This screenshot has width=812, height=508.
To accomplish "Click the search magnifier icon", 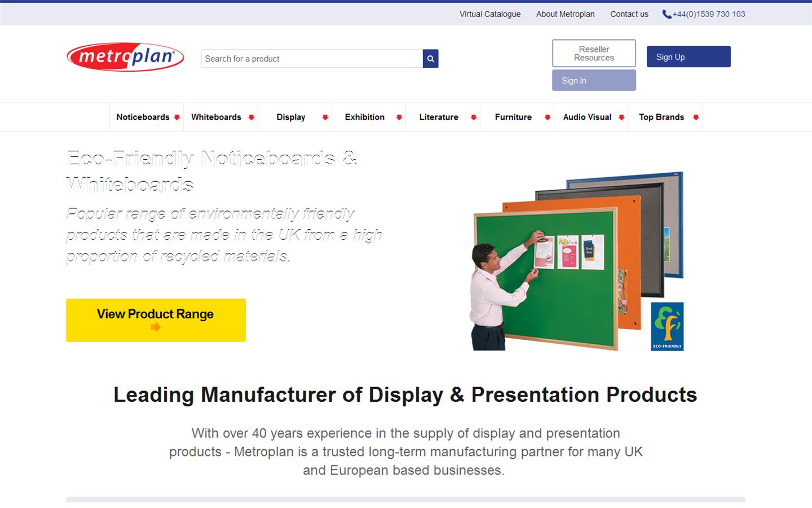I will click(x=430, y=58).
